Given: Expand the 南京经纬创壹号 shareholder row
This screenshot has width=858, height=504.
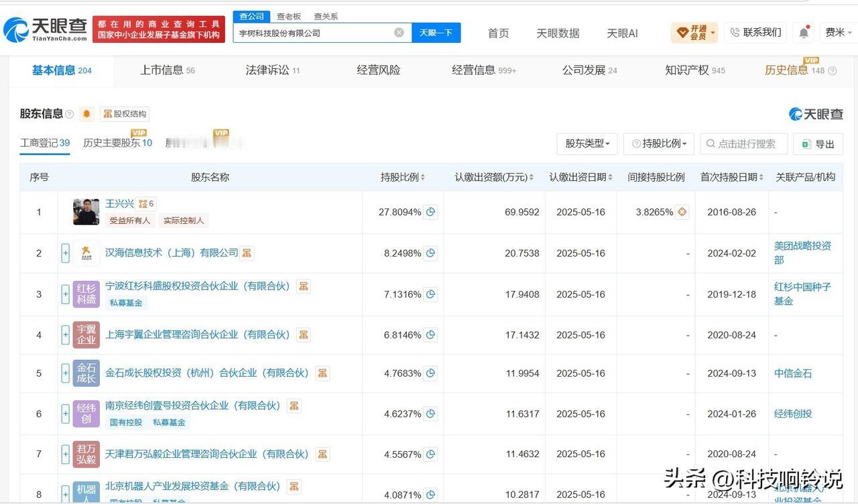Looking at the screenshot, I should 66,414.
